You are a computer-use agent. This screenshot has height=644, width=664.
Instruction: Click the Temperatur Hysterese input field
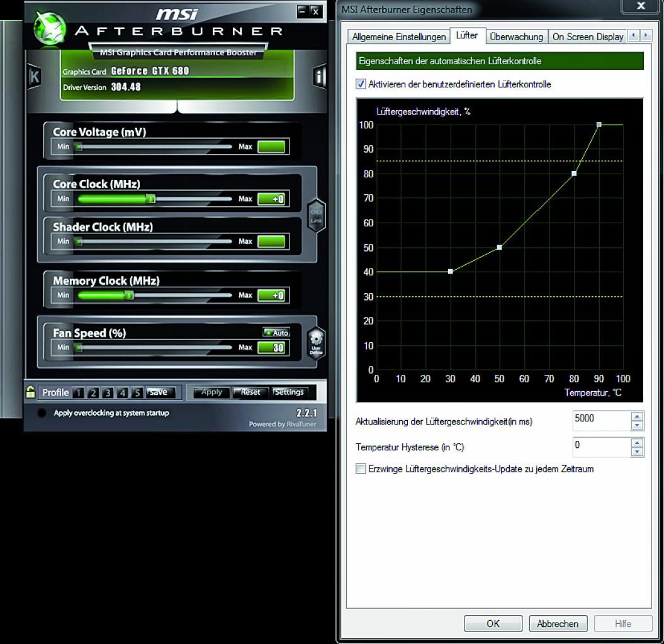coord(601,447)
